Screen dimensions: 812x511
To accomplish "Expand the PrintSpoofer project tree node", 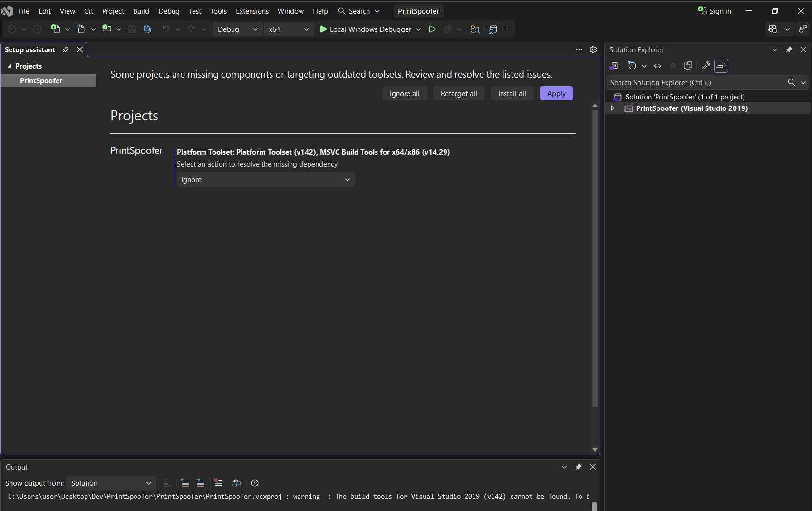I will 612,108.
